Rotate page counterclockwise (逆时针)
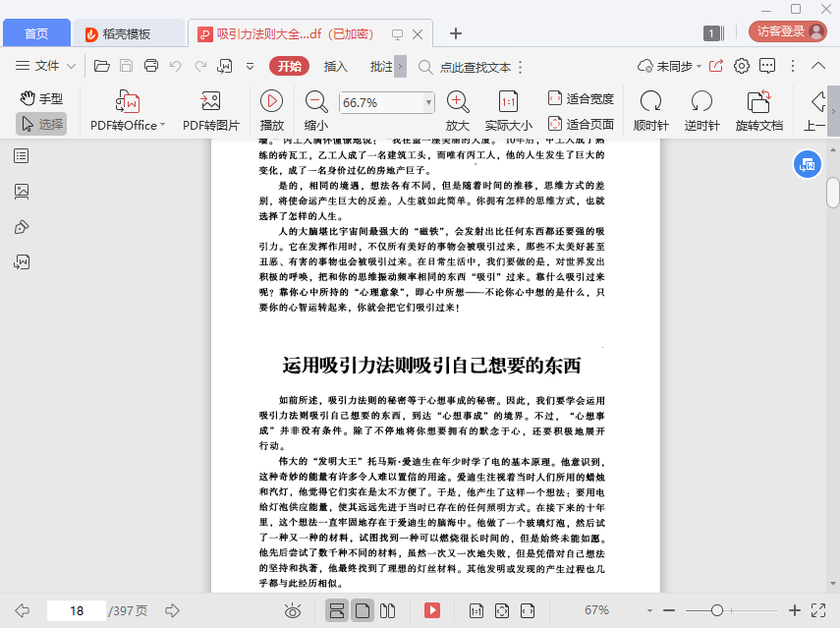This screenshot has height=628, width=840. click(701, 111)
